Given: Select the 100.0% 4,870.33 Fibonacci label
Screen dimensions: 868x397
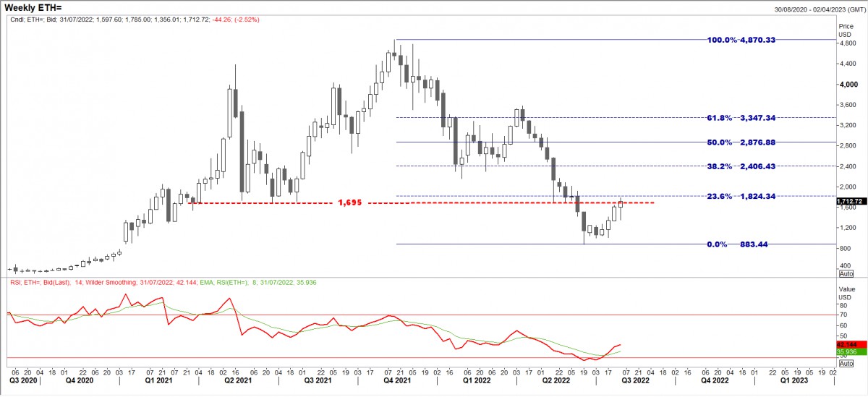Looking at the screenshot, I should (x=741, y=40).
